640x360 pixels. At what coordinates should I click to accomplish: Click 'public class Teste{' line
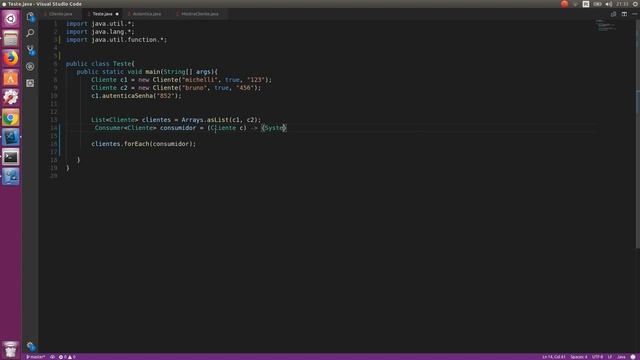(x=100, y=64)
